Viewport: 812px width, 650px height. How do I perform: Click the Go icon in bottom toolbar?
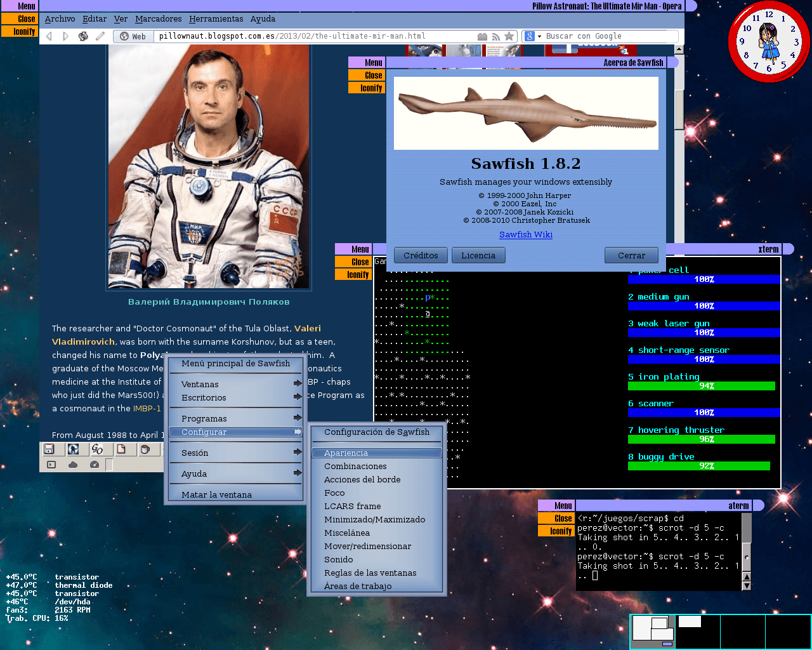click(x=97, y=449)
